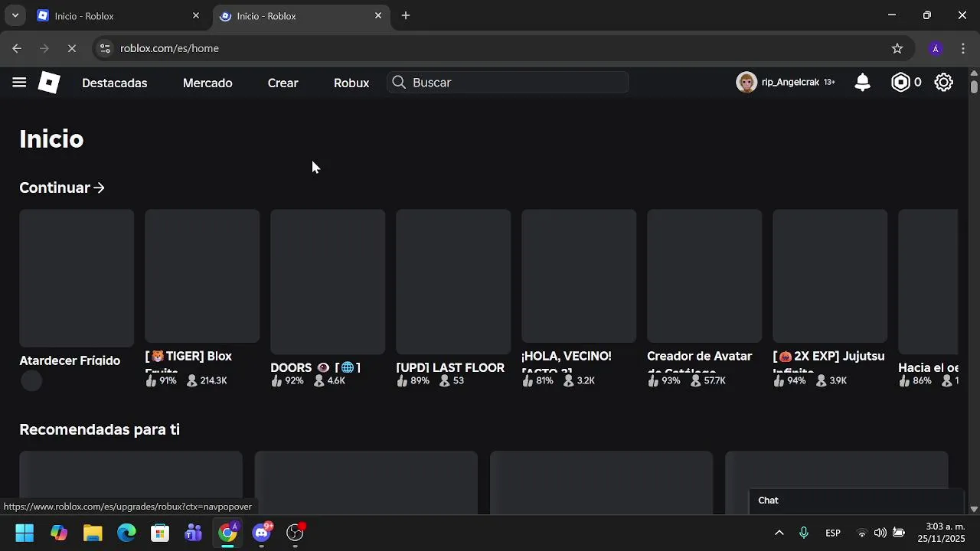Open the Chrome profile avatar
980x551 pixels.
tap(935, 48)
